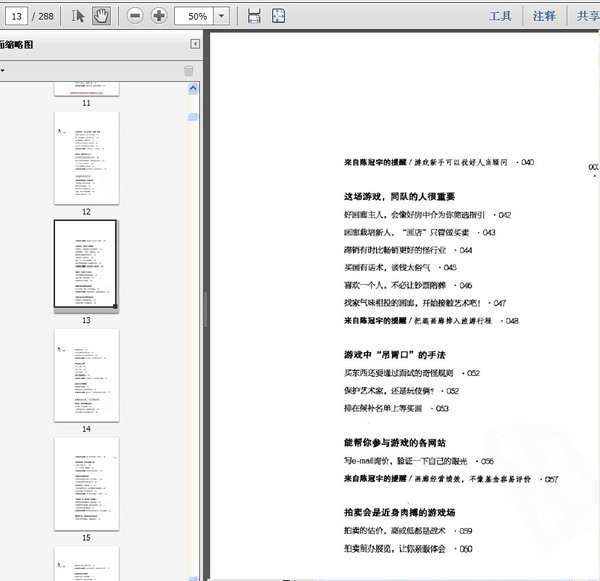Click the thumbnail scrollbar handle

tap(193, 116)
